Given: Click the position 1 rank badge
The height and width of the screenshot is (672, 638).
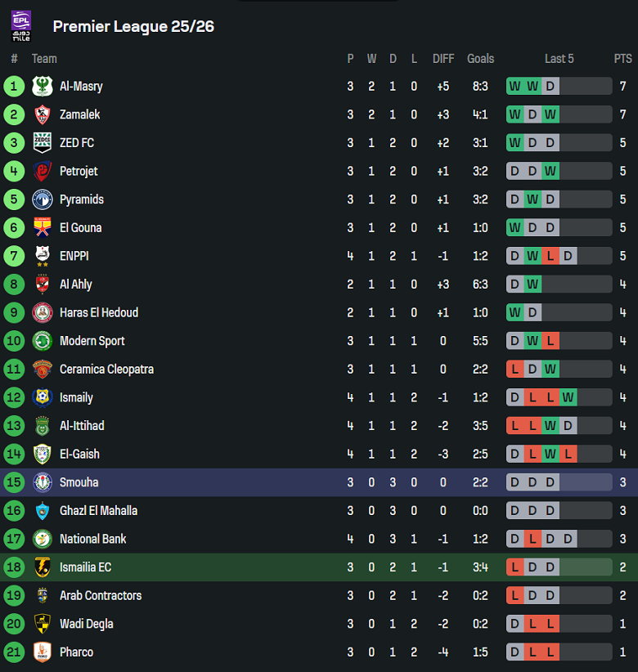Looking at the screenshot, I should click(x=15, y=87).
